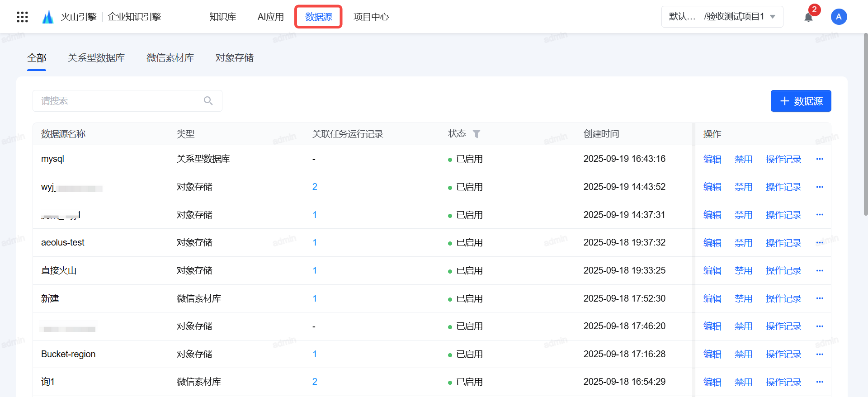This screenshot has width=868, height=397.
Task: Open the user avatar A menu
Action: (x=839, y=17)
